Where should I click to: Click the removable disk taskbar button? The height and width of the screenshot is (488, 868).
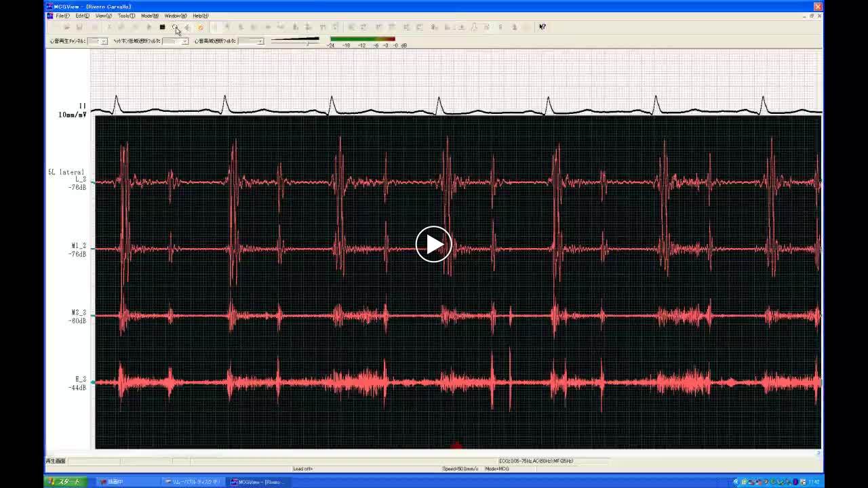[193, 482]
